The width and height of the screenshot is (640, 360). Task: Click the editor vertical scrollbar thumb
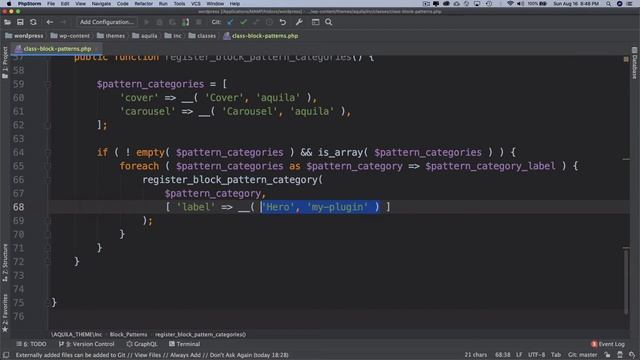[626, 282]
